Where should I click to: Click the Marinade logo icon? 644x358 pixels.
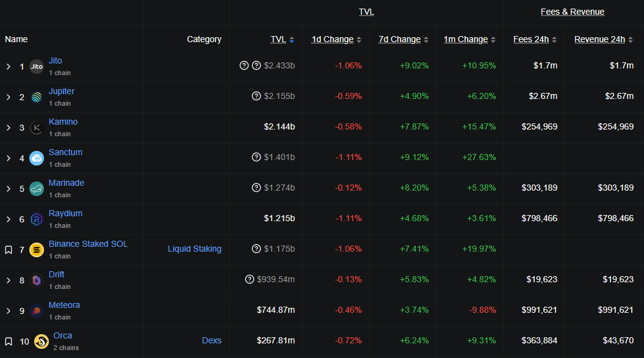pos(37,189)
